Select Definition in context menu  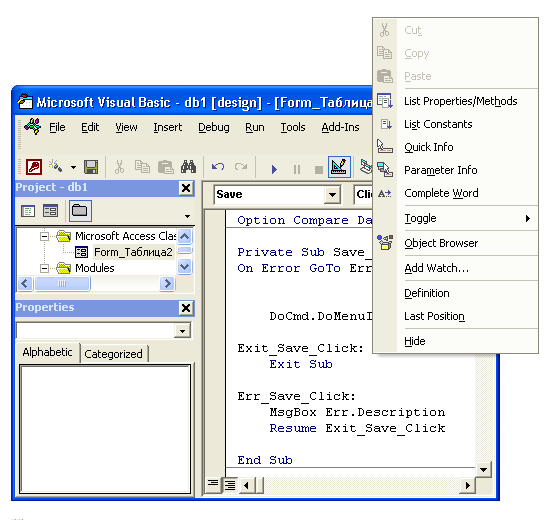[x=455, y=293]
